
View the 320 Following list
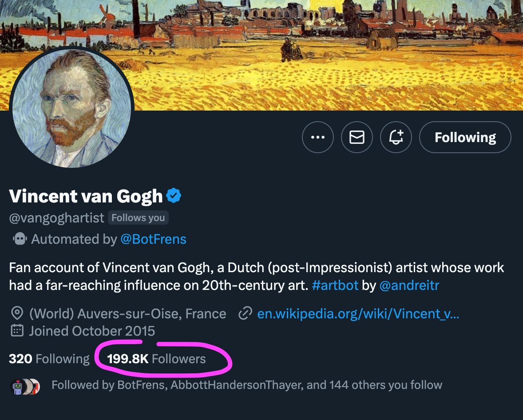[x=49, y=359]
